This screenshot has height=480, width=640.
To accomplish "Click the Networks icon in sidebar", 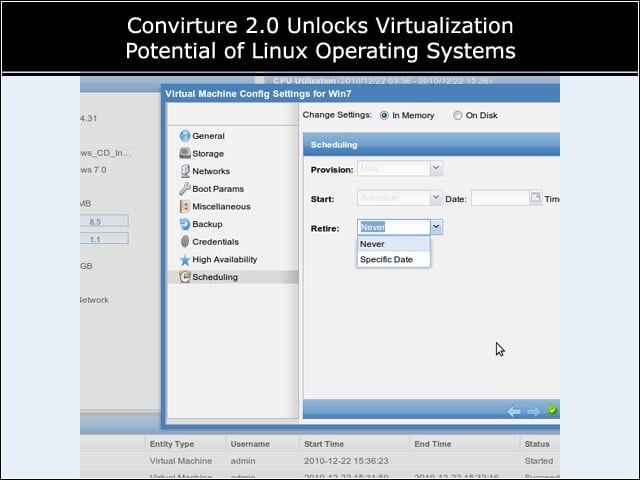I will coord(185,171).
